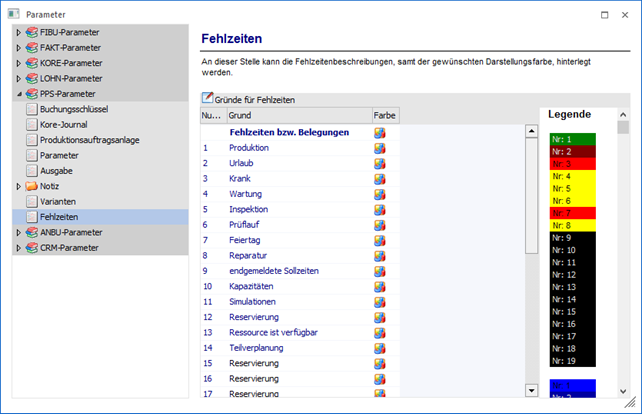Click the Buchungsschlüssel document icon
Image resolution: width=642 pixels, height=414 pixels.
tap(32, 108)
